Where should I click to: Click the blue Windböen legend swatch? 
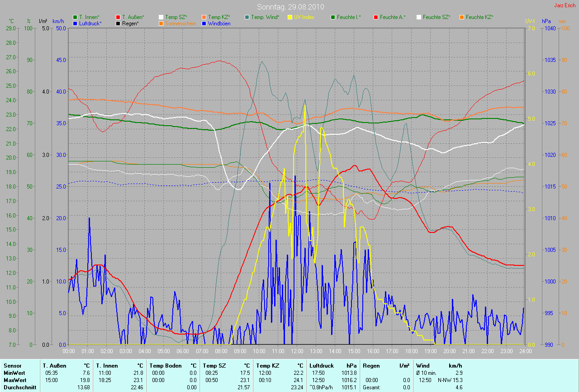(204, 23)
